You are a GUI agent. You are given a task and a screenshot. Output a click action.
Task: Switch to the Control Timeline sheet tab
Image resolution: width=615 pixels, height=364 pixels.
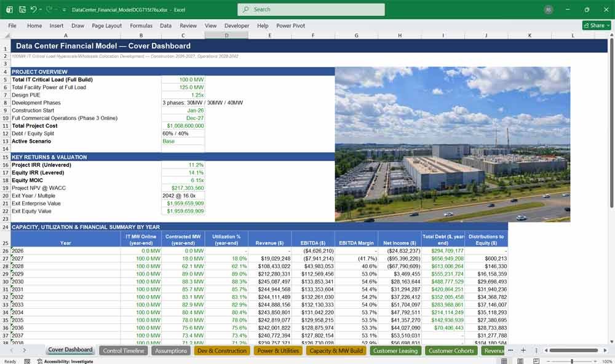pyautogui.click(x=124, y=350)
